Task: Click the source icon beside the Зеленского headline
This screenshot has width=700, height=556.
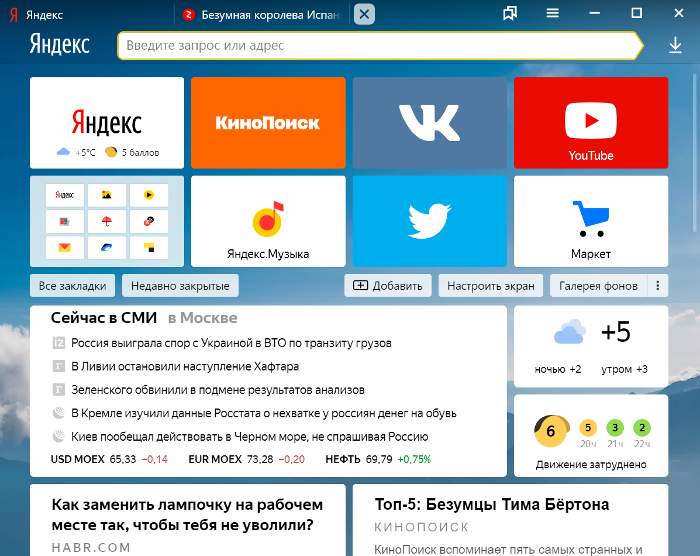Action: tap(58, 389)
